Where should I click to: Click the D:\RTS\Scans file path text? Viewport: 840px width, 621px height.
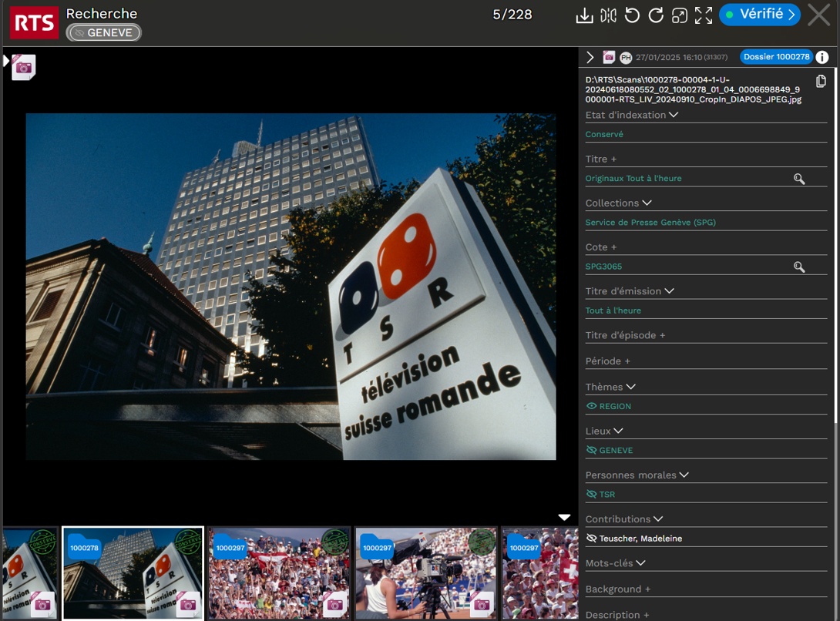(x=694, y=89)
